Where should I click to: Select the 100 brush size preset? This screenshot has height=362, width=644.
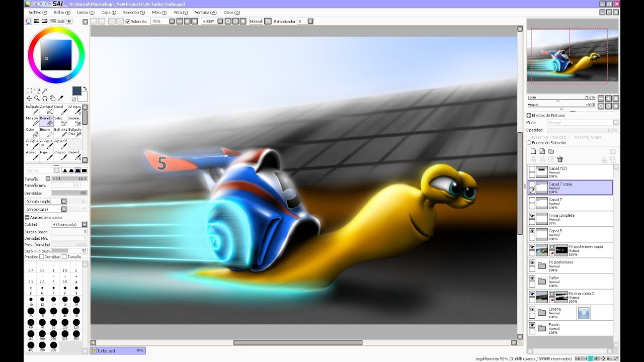pyautogui.click(x=65, y=324)
